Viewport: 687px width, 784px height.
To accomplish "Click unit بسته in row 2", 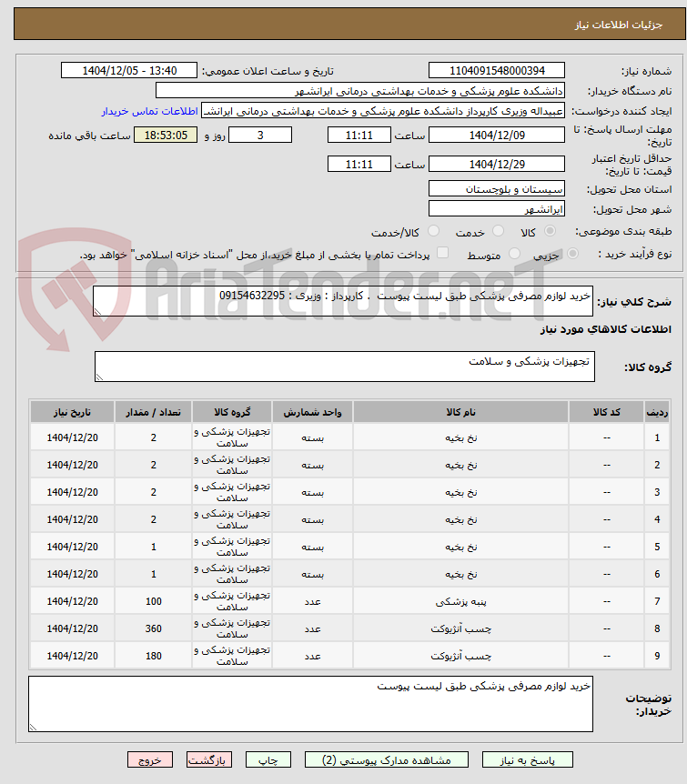I will coord(313,465).
